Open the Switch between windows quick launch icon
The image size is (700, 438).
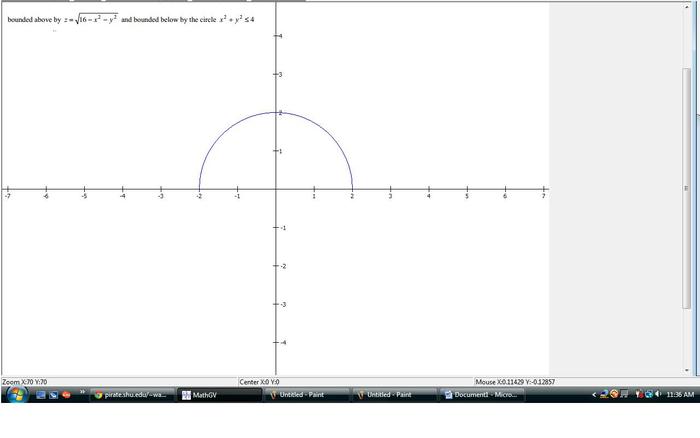pos(54,395)
